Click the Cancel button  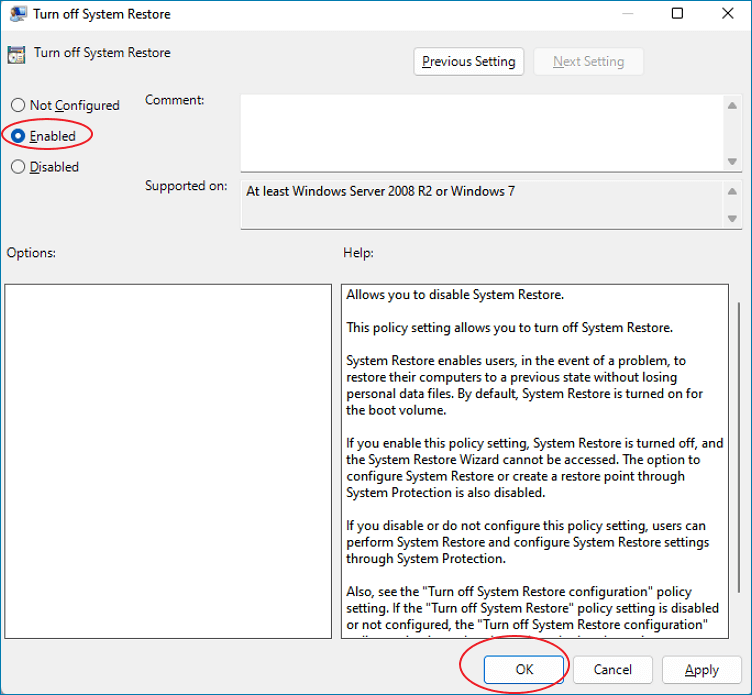[612, 670]
